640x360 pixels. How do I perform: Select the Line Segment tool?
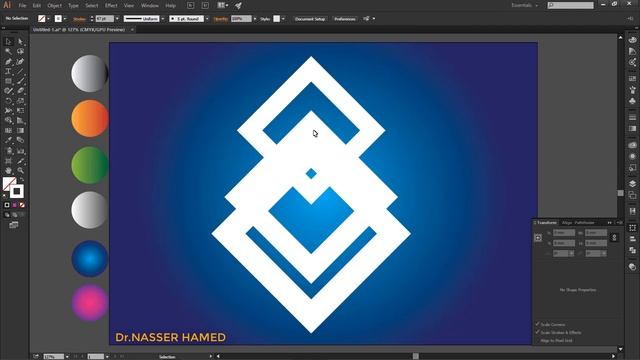click(x=20, y=71)
